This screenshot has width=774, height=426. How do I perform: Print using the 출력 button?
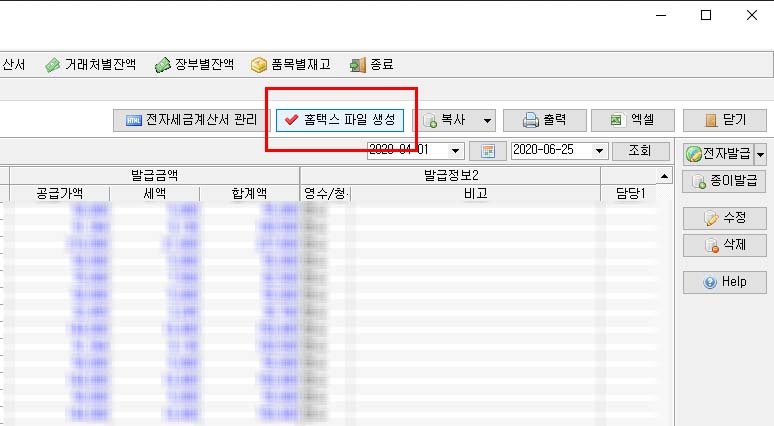pos(544,120)
